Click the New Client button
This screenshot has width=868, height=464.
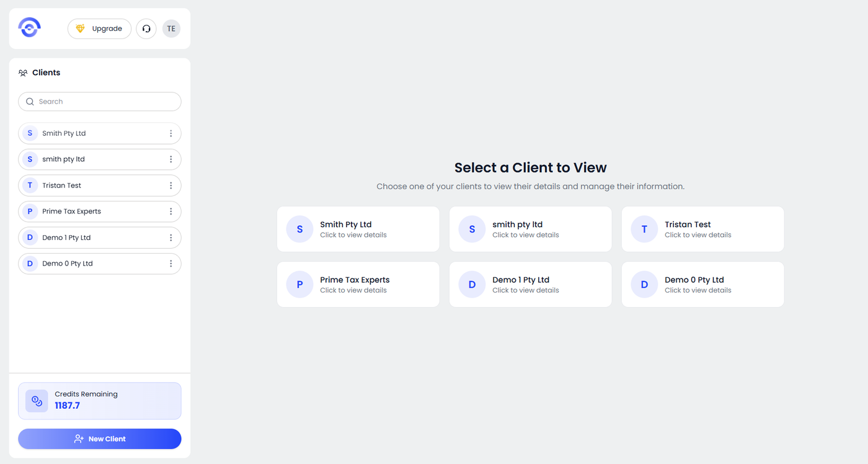click(100, 439)
